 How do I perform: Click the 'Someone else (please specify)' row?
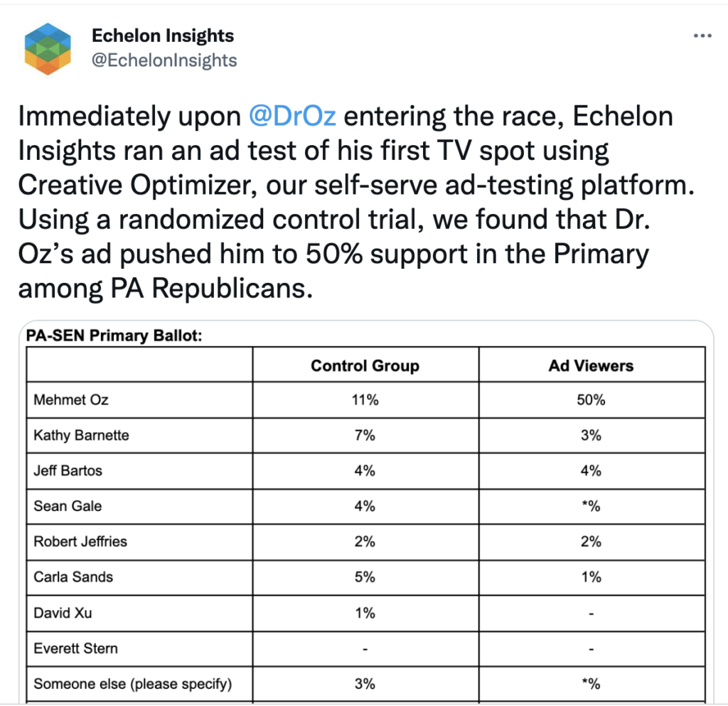click(133, 685)
